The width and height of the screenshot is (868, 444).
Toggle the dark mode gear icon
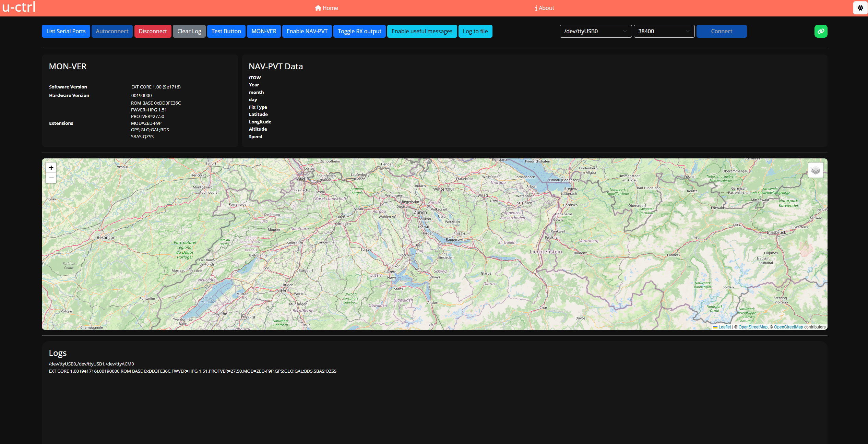click(860, 8)
